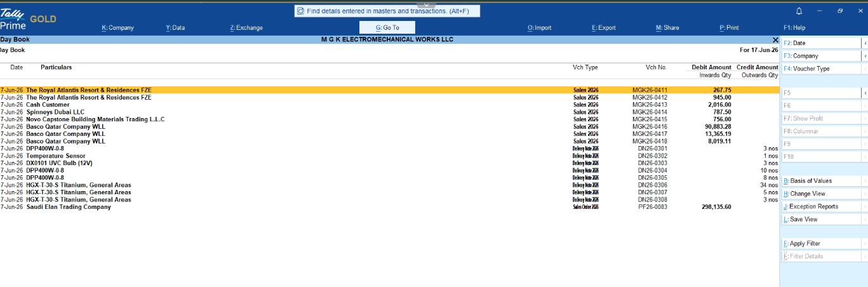
Task: Close the Day Book with the X
Action: click(x=775, y=39)
